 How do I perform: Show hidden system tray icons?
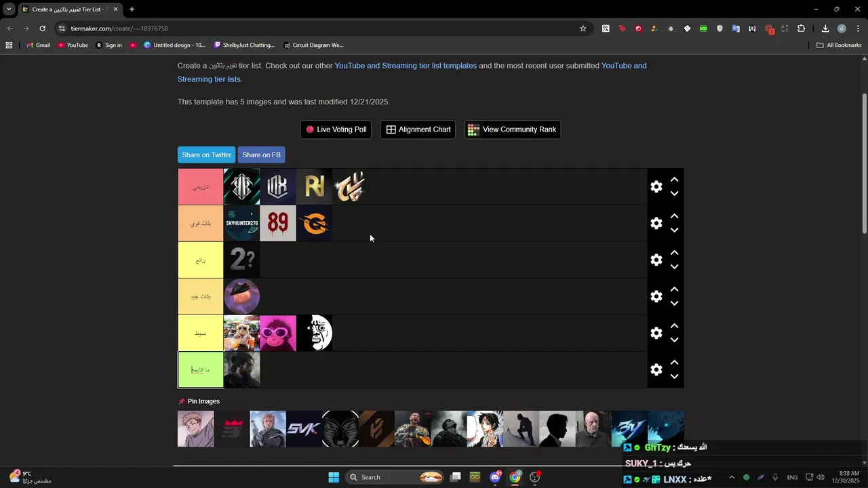(x=731, y=477)
